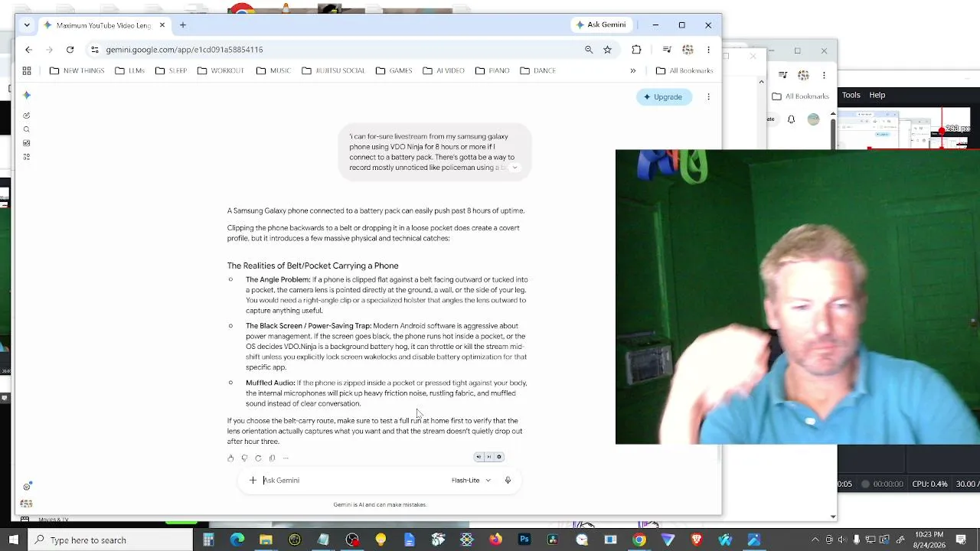Open the MUSIC bookmark folder
The height and width of the screenshot is (551, 980).
click(x=273, y=70)
